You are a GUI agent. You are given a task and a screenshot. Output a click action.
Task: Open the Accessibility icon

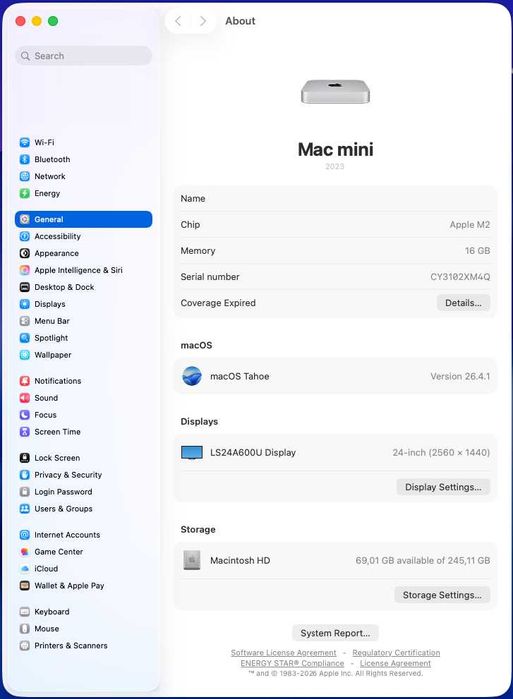25,236
